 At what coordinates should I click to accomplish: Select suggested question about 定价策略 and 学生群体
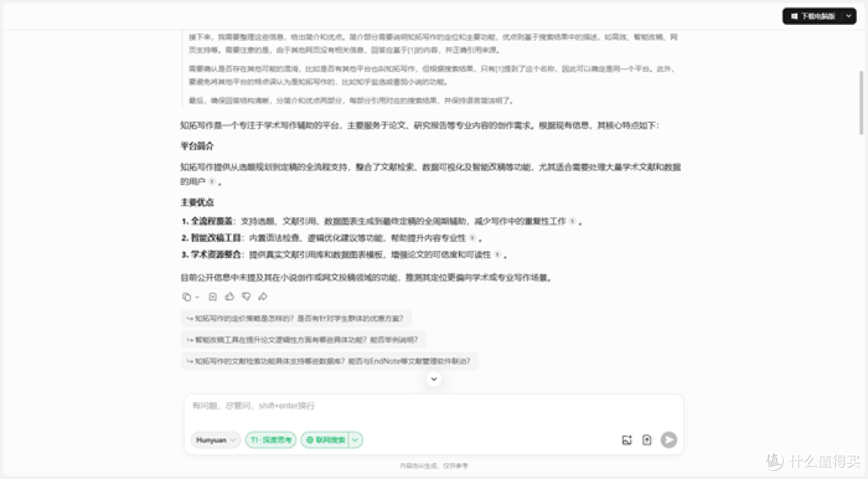coord(296,318)
